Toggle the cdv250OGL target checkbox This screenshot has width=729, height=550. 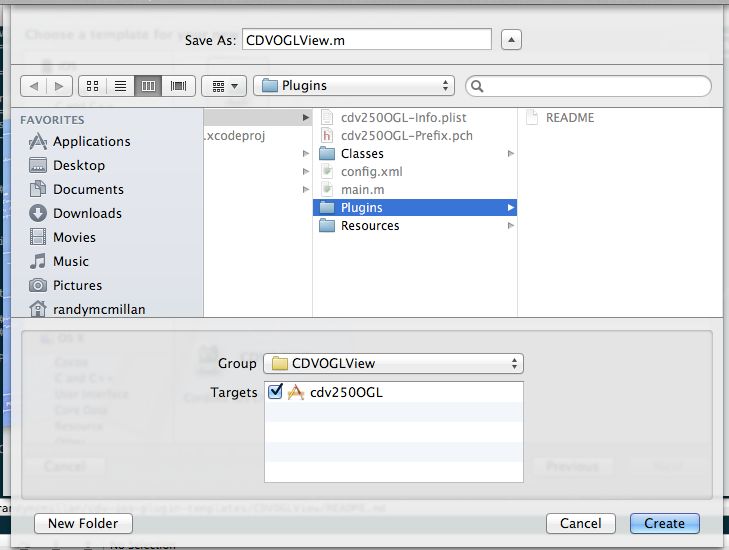pos(275,391)
